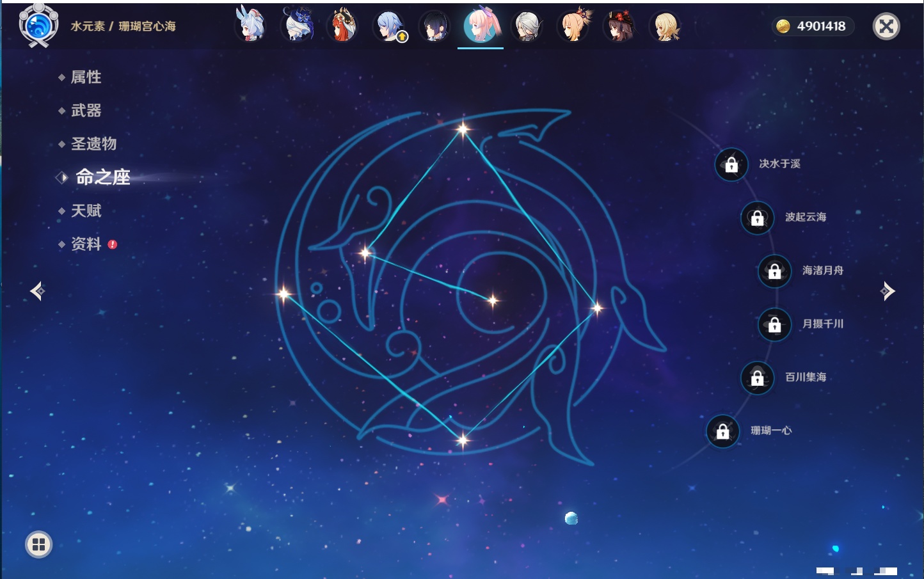Click the Mora amount 4901418
Viewport: 924px width, 579px height.
(x=821, y=26)
